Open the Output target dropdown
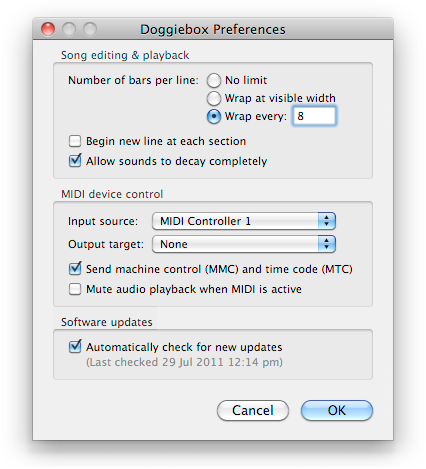The width and height of the screenshot is (426, 469). click(244, 244)
